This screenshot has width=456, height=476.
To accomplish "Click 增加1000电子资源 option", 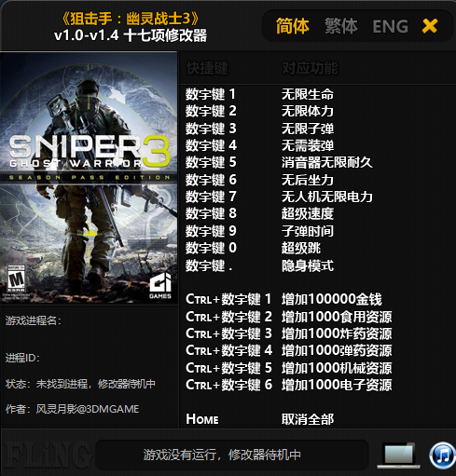I will pos(337,385).
